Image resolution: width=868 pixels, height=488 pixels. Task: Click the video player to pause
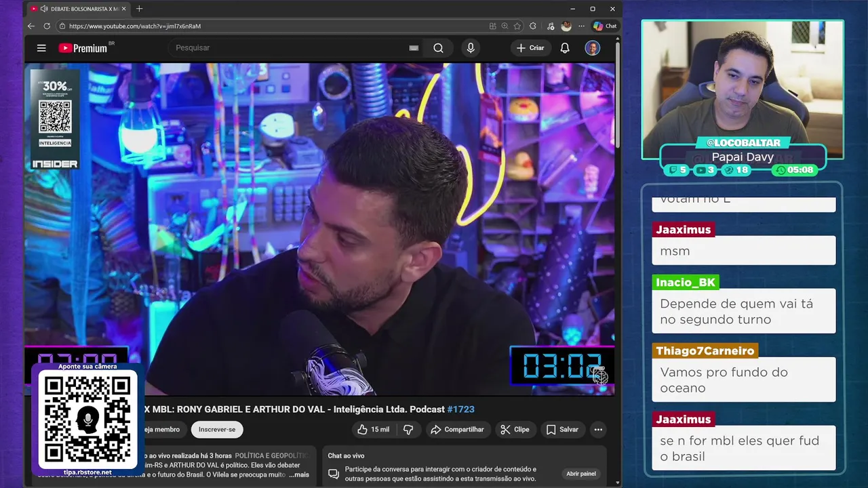coord(319,228)
